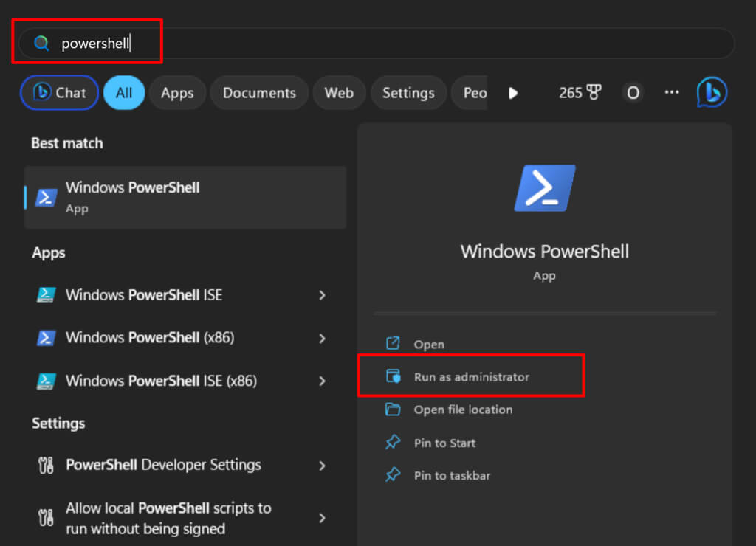The height and width of the screenshot is (546, 756).
Task: Select the Documents filter tab
Action: 259,93
